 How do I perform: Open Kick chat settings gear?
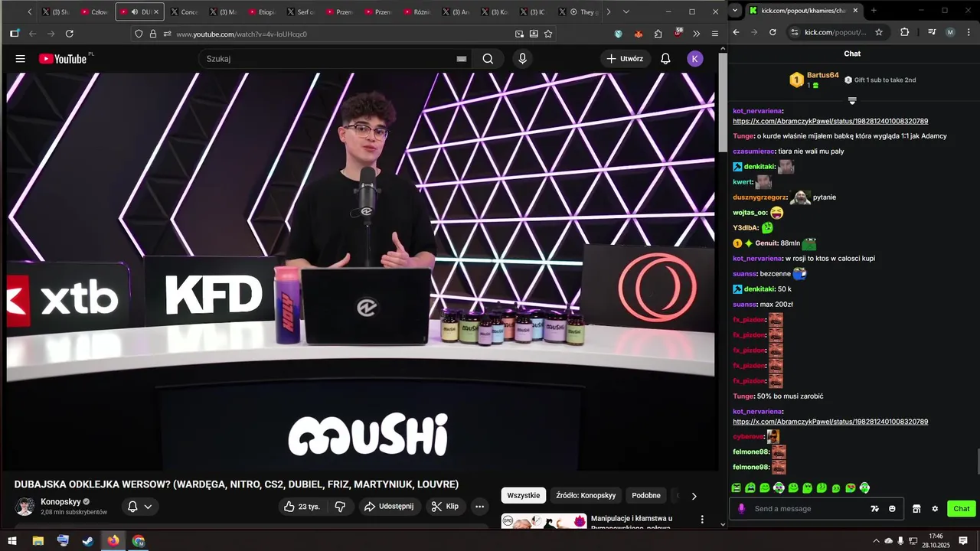point(935,509)
